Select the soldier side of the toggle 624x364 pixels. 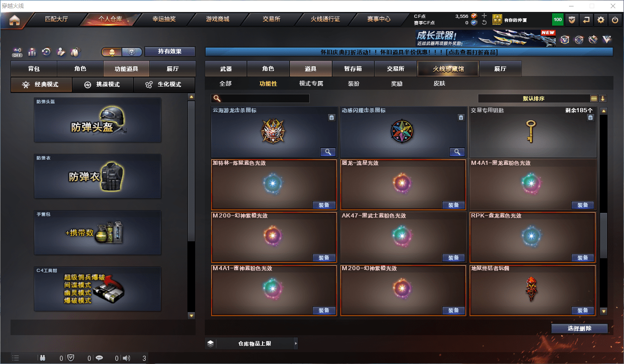[112, 52]
